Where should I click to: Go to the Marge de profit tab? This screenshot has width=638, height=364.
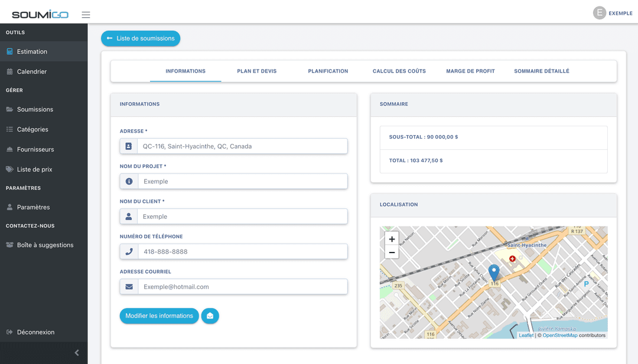[470, 71]
